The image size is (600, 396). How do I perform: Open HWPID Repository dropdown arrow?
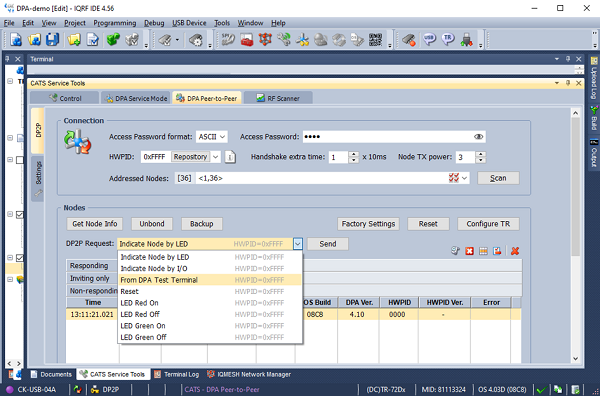(216, 157)
